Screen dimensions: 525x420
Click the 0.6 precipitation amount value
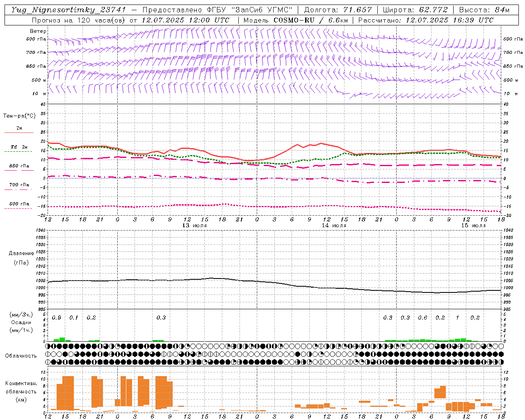pyautogui.click(x=422, y=318)
